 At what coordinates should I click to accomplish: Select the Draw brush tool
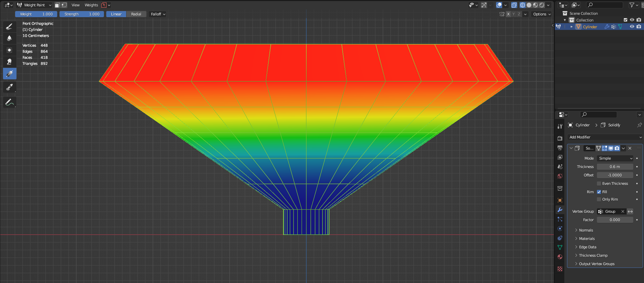(x=9, y=27)
